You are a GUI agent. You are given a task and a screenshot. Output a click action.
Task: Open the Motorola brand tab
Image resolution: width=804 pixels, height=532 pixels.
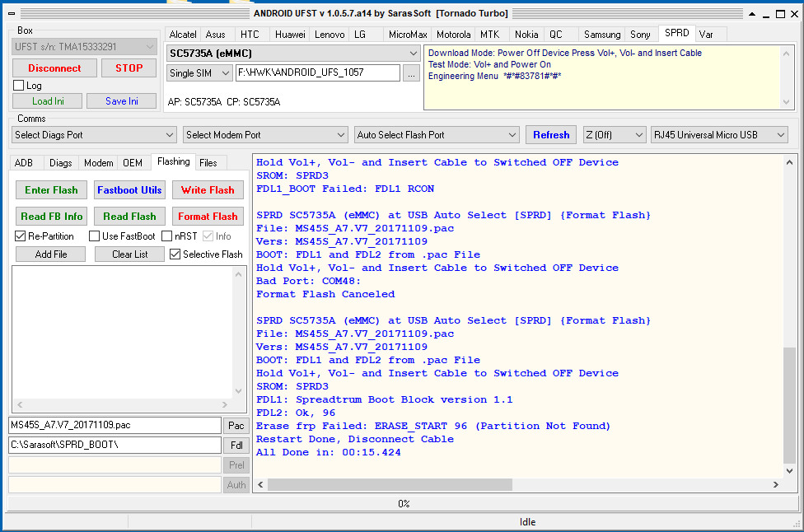point(454,35)
